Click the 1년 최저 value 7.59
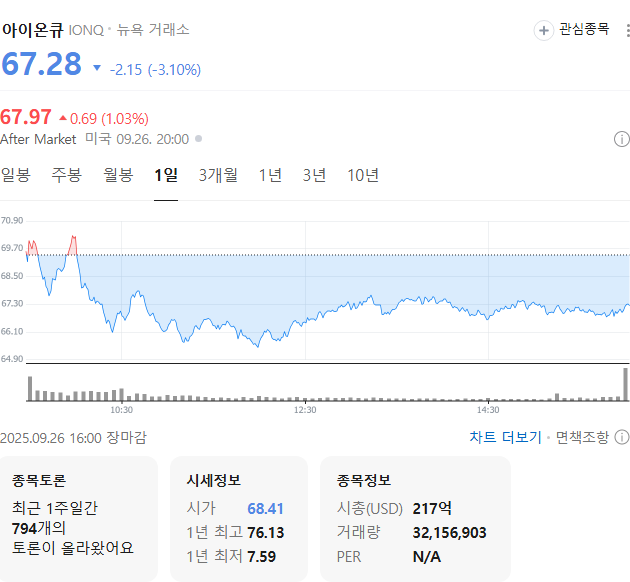The height and width of the screenshot is (582, 630). point(262,557)
